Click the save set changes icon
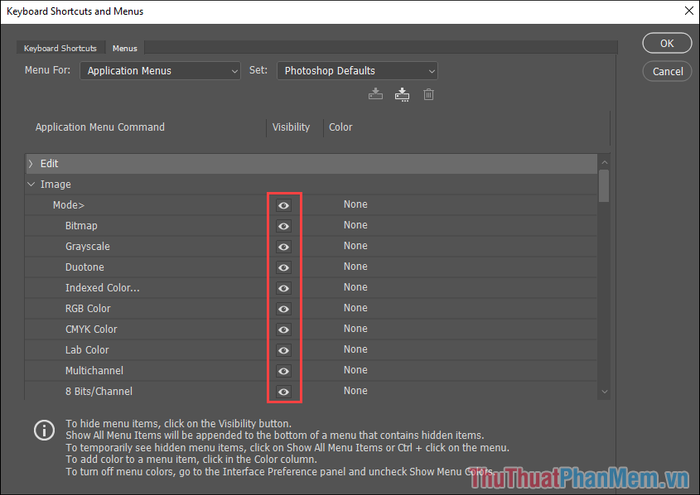Image resolution: width=700 pixels, height=495 pixels. click(375, 94)
